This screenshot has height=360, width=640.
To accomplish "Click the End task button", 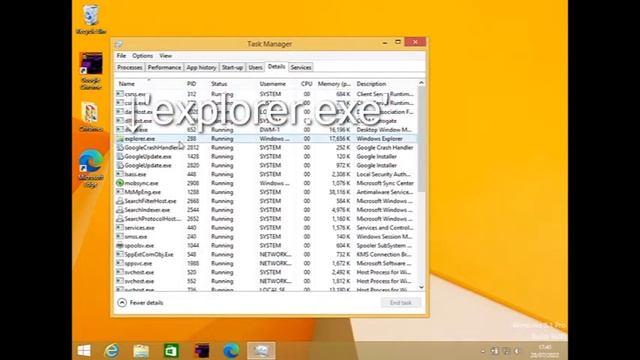I will (x=401, y=302).
